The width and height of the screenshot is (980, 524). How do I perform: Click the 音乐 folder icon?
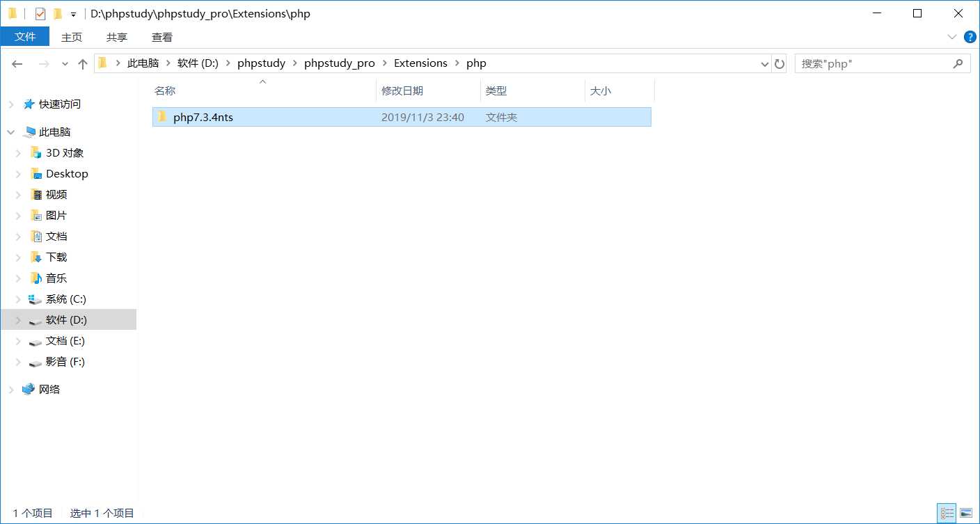pos(36,278)
